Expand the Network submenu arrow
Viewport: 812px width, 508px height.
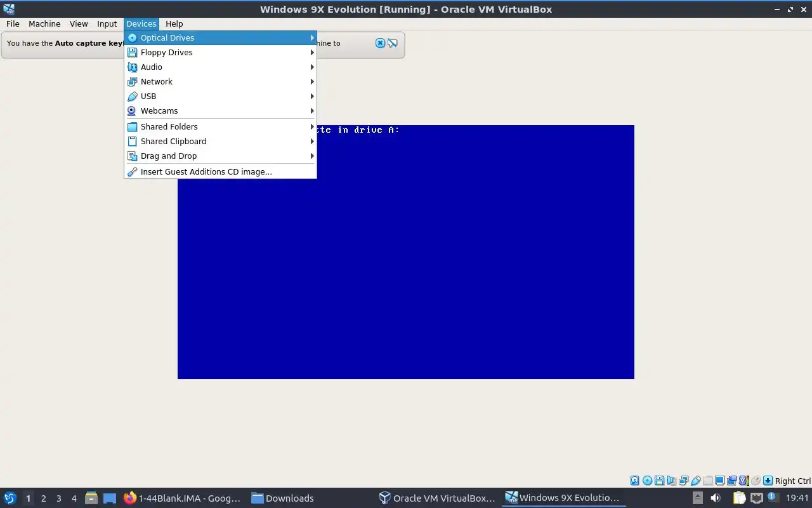coord(311,82)
